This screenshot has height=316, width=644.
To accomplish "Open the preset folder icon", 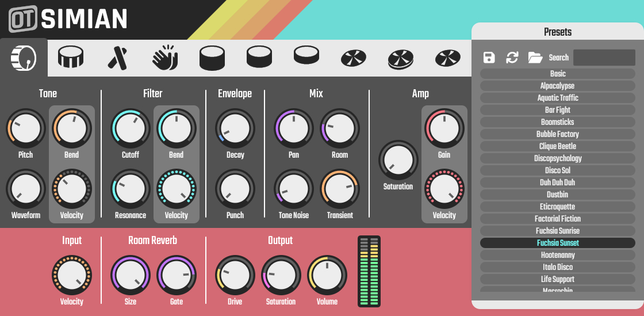I will pyautogui.click(x=535, y=58).
